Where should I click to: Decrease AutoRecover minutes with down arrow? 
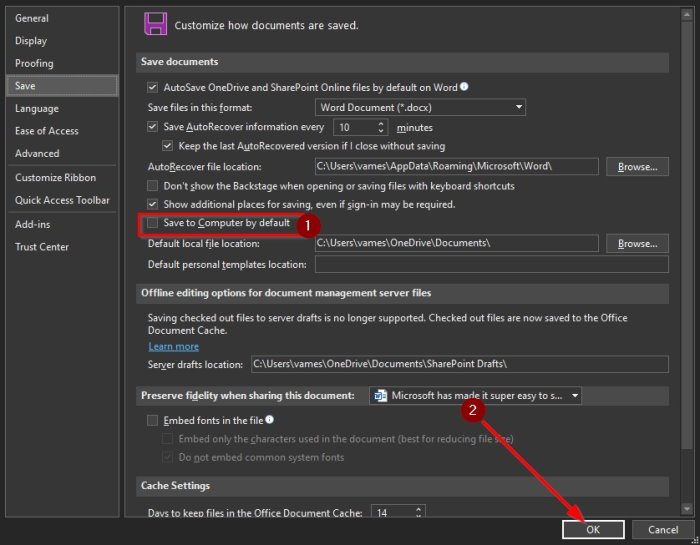pos(381,131)
